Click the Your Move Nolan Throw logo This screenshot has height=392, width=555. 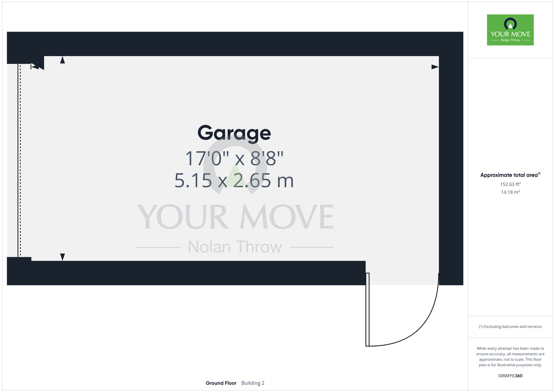[x=510, y=30]
